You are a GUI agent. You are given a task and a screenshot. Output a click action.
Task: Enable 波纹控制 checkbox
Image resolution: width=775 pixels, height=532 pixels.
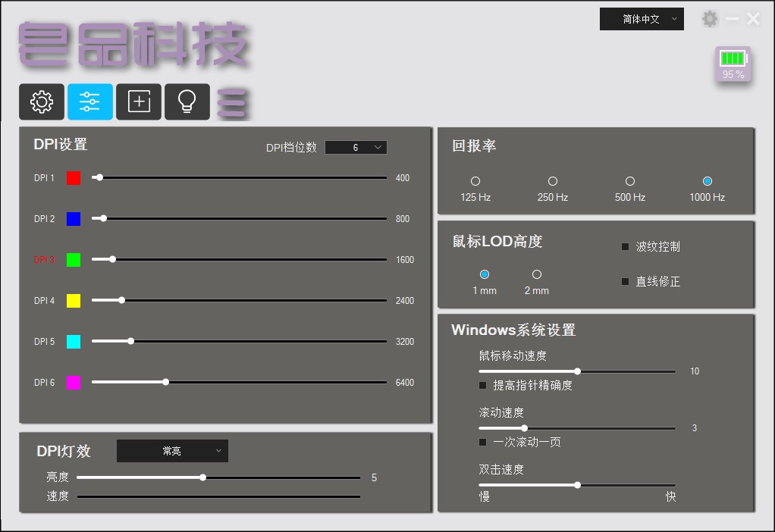point(624,246)
